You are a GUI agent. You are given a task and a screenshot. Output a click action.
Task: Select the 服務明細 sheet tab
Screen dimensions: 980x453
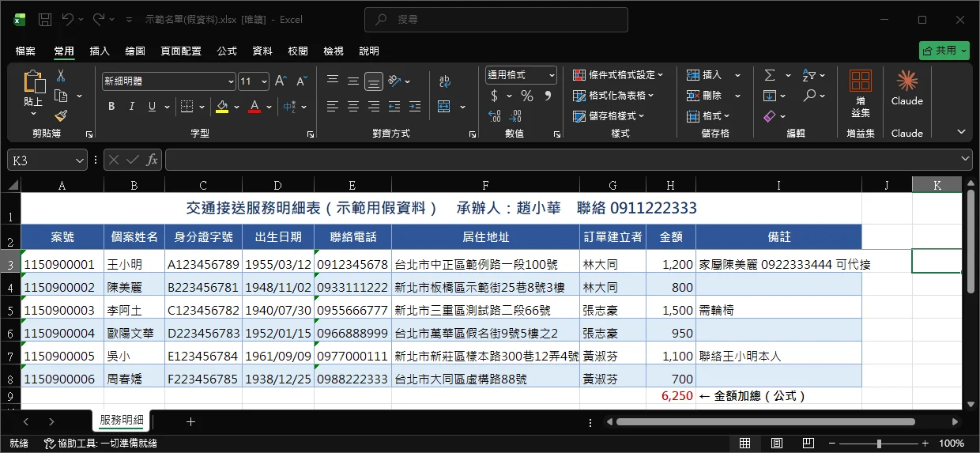(122, 421)
